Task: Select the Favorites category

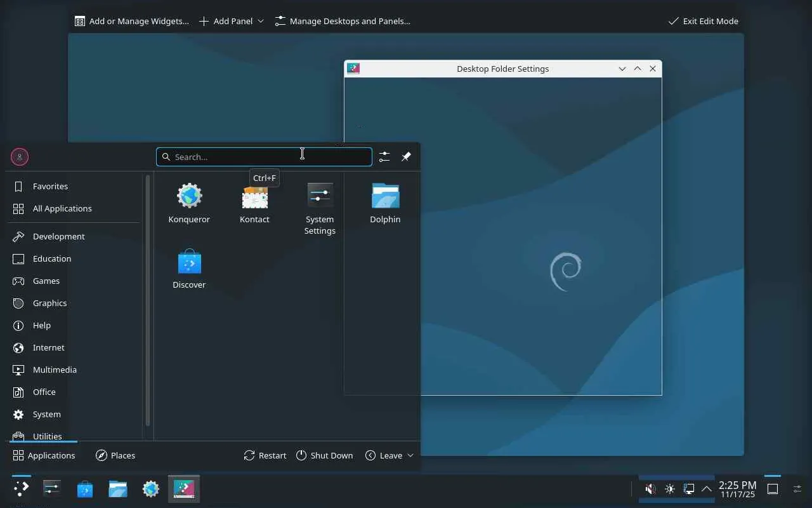Action: click(x=75, y=186)
